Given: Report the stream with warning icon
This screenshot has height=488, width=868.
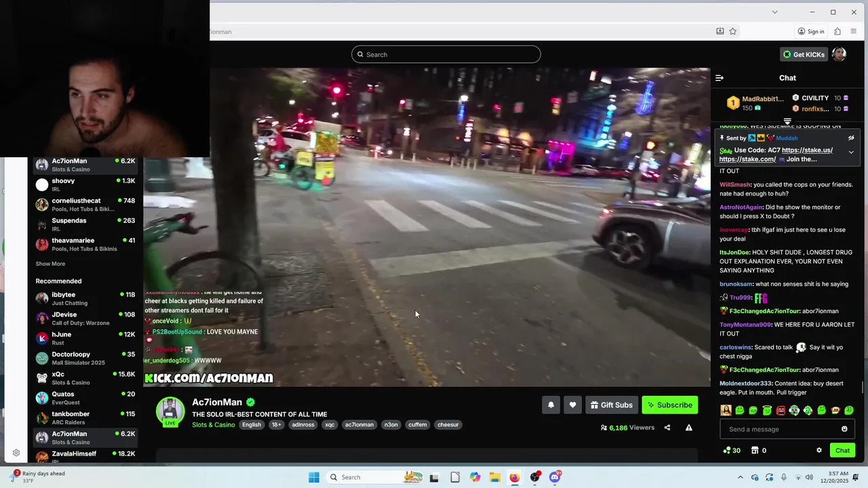Looking at the screenshot, I should [x=688, y=428].
